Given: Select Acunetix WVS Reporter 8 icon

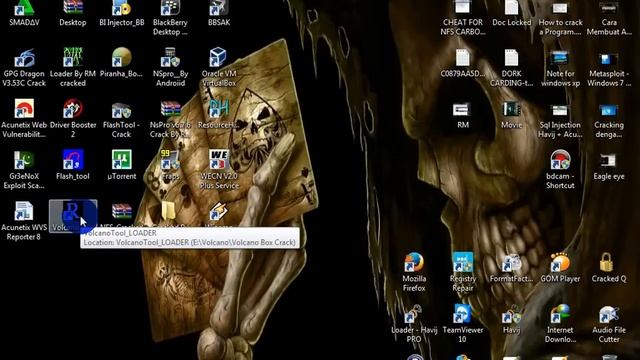Looking at the screenshot, I should pyautogui.click(x=24, y=211).
